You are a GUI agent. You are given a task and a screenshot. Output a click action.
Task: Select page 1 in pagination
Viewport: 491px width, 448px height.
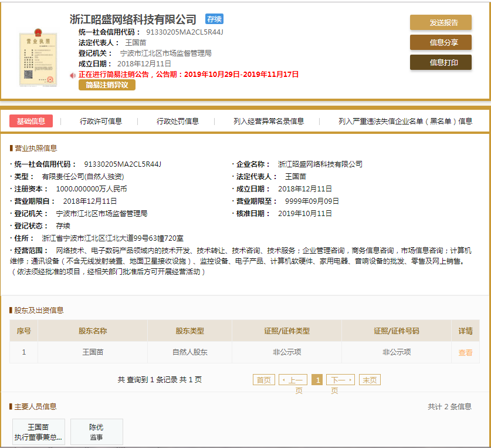[x=317, y=380]
